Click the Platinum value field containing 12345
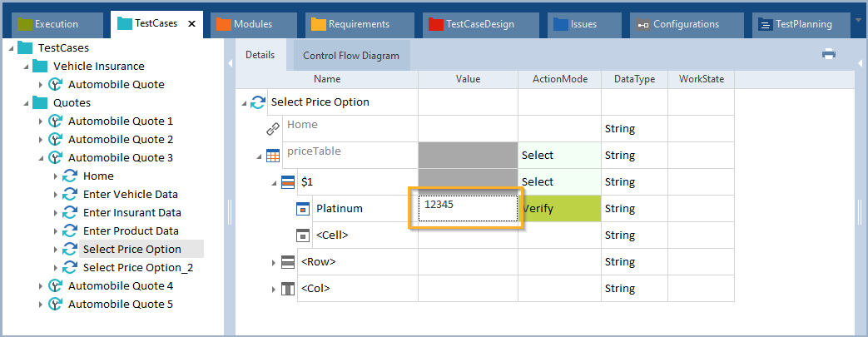Image resolution: width=868 pixels, height=337 pixels. [x=467, y=209]
